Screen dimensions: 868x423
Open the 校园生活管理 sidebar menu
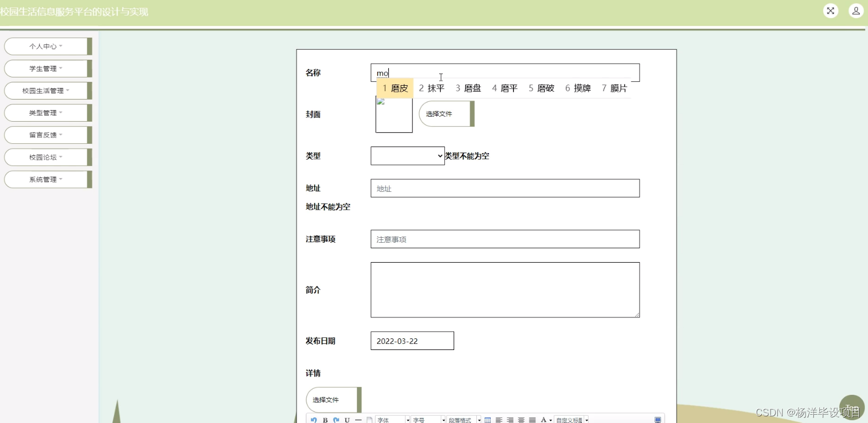(48, 91)
